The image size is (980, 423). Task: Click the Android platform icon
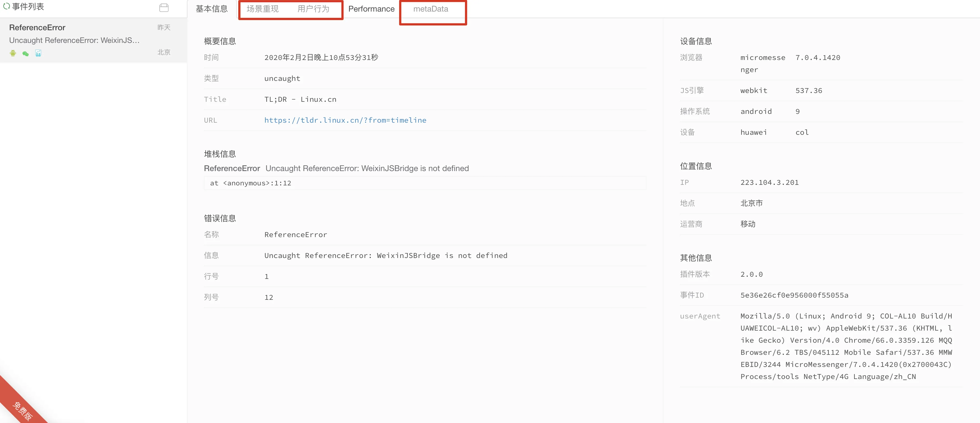point(13,53)
